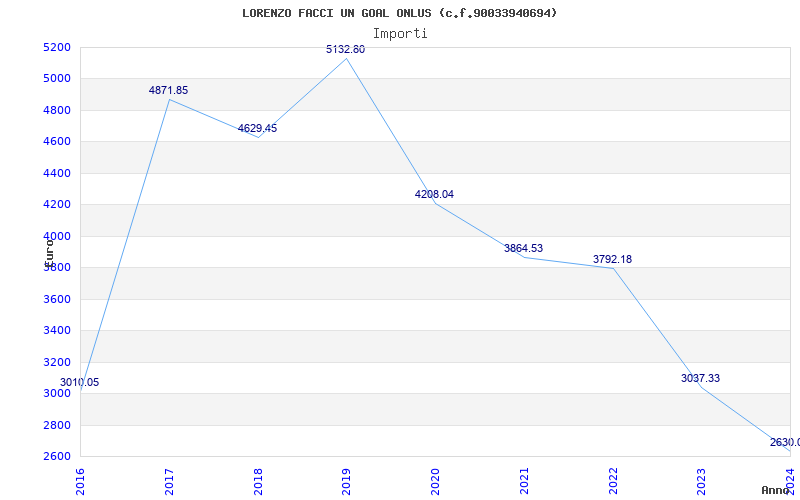Viewport: 800px width, 500px height.
Task: Click the x-axis year label 2020
Action: pos(435,481)
